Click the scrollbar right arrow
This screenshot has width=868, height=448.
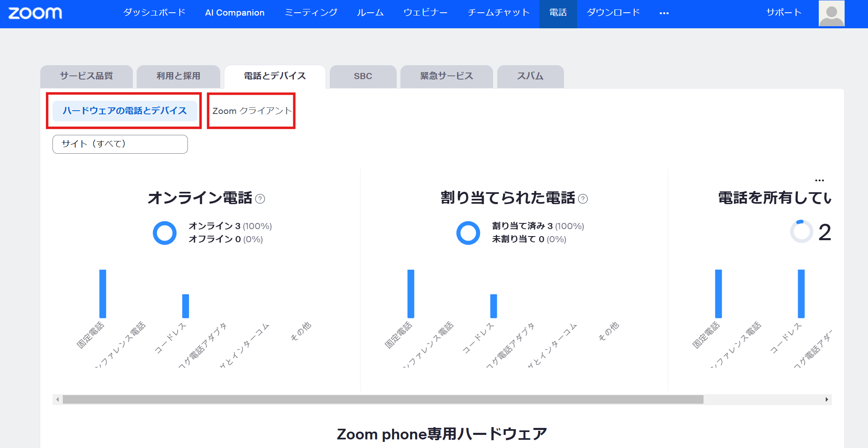click(827, 400)
